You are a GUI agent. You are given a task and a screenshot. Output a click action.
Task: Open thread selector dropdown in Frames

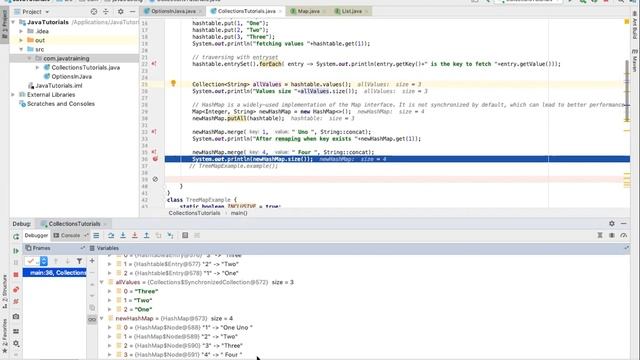click(44, 261)
